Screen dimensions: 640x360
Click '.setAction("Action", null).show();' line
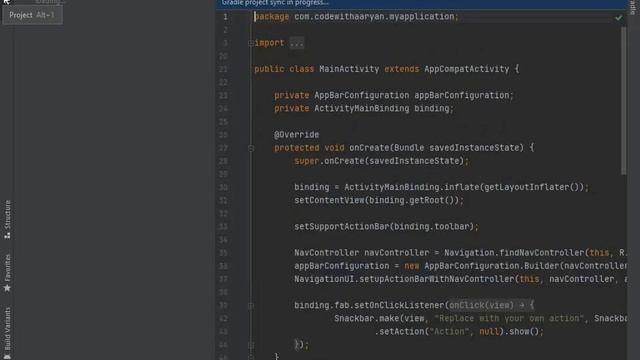[x=459, y=331]
